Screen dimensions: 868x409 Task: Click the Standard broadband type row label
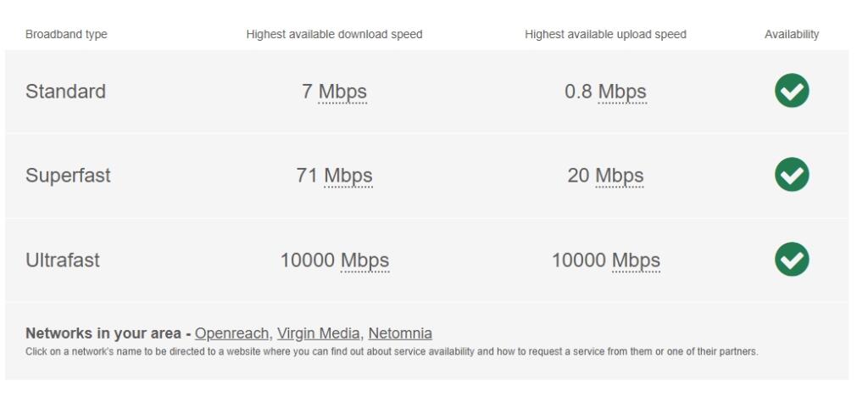coord(65,92)
